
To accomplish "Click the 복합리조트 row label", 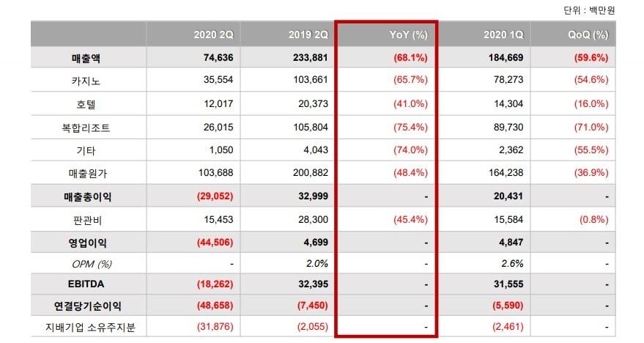I will point(88,126).
